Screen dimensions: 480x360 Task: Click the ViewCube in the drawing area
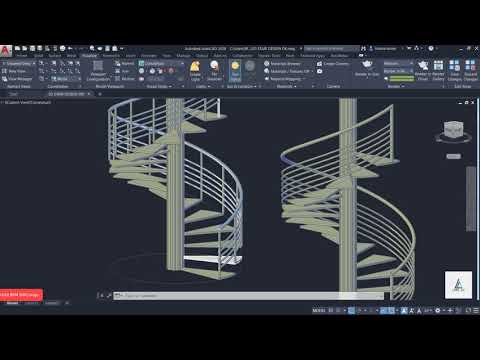(453, 130)
